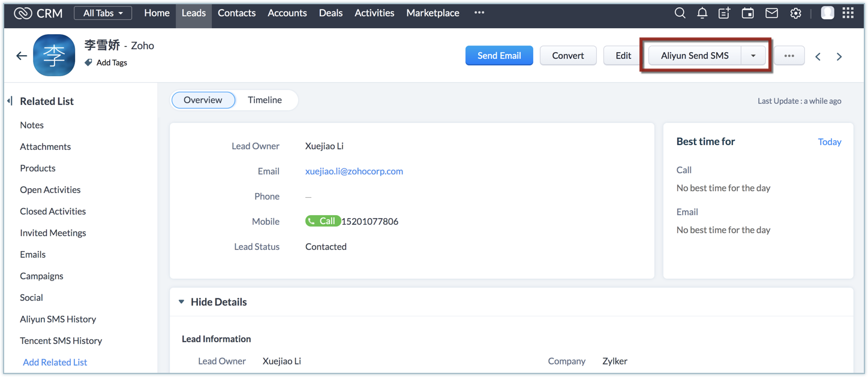Switch to the Overview view
The image size is (868, 377).
point(203,100)
